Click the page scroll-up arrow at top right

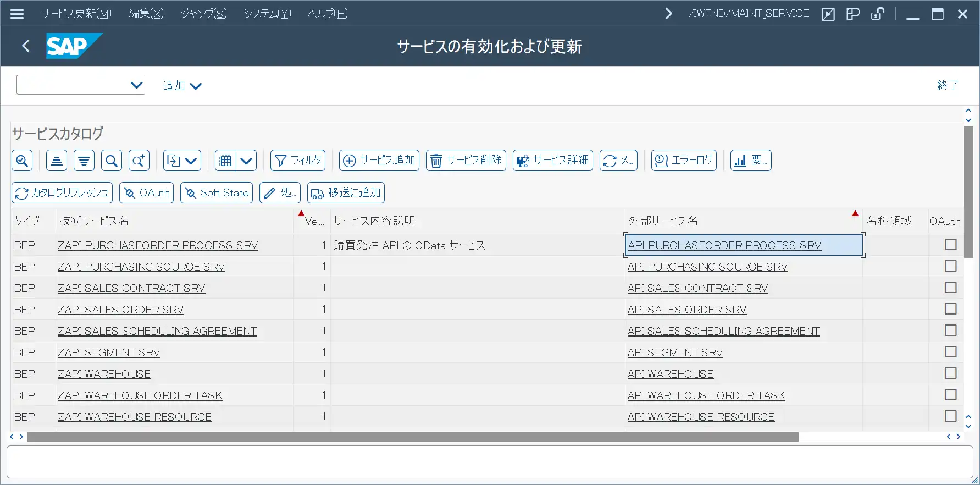[x=968, y=111]
